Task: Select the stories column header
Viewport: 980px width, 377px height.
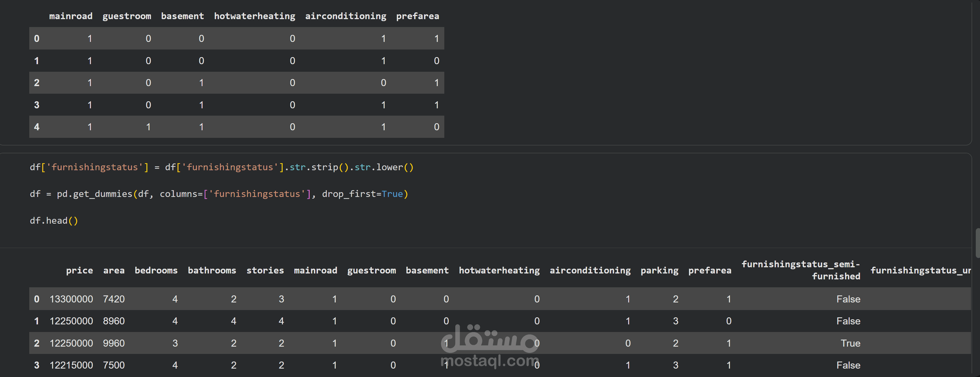Action: [265, 270]
